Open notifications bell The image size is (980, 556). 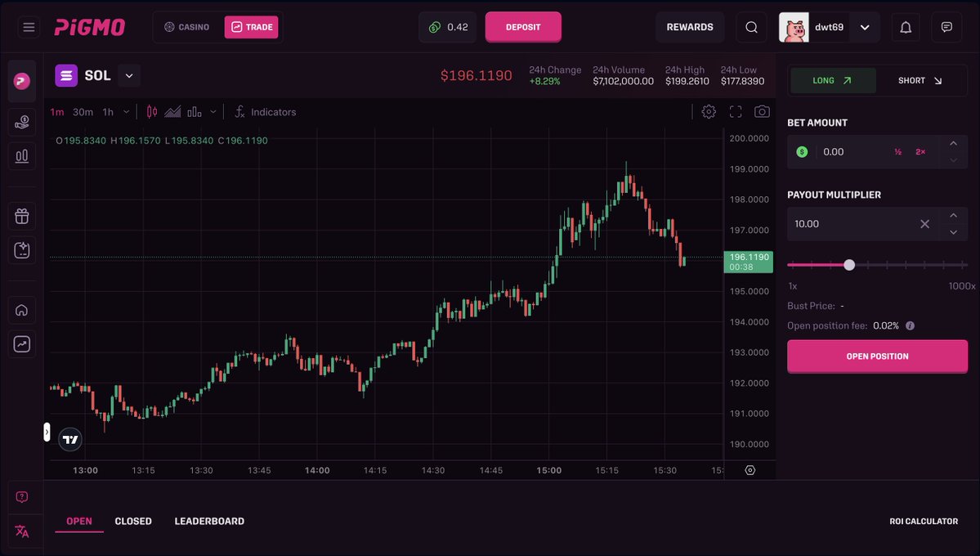[x=906, y=27]
